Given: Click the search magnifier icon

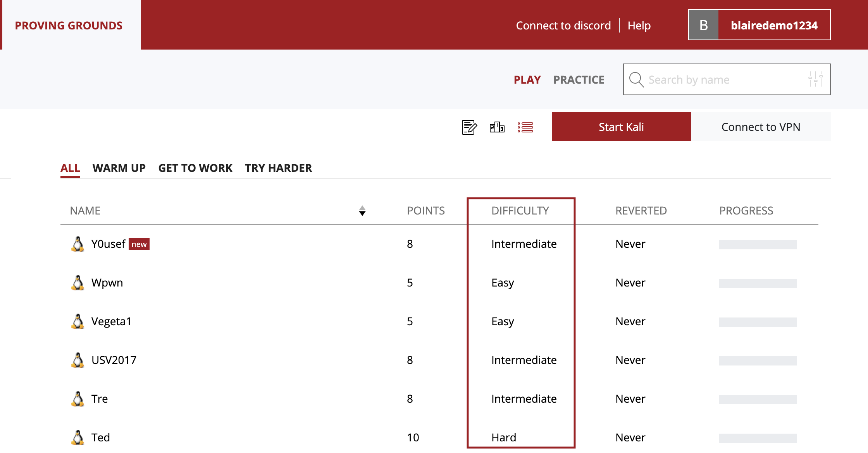Looking at the screenshot, I should (636, 80).
